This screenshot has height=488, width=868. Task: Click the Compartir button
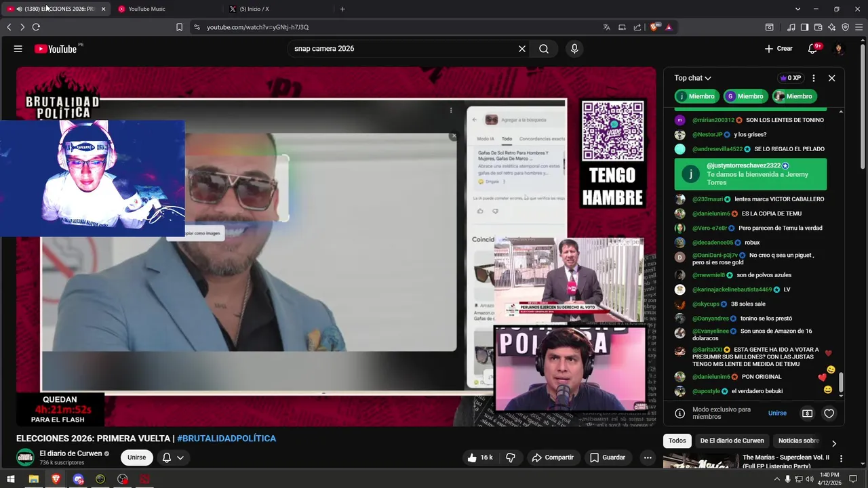click(x=553, y=457)
